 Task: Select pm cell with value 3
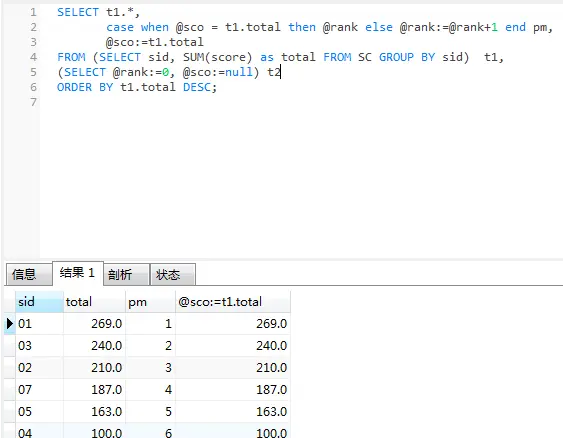(x=150, y=368)
